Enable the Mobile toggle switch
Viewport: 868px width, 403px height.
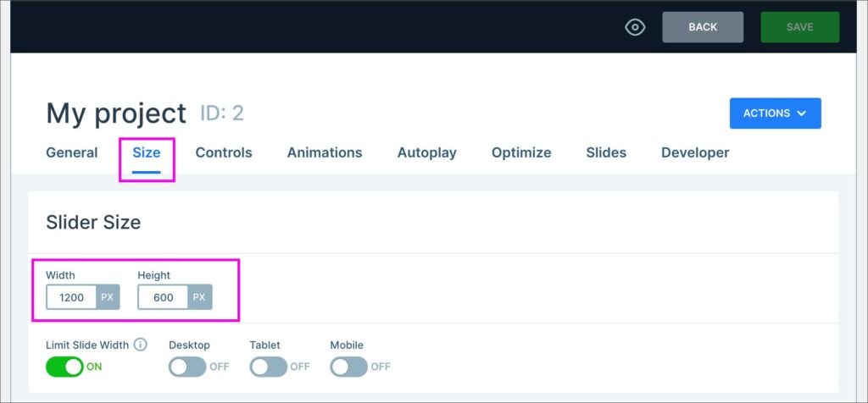(348, 367)
